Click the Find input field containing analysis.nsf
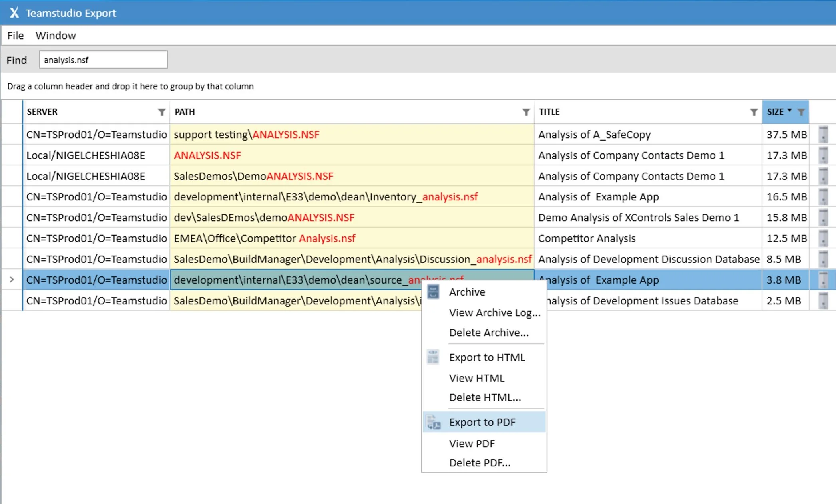 point(103,60)
